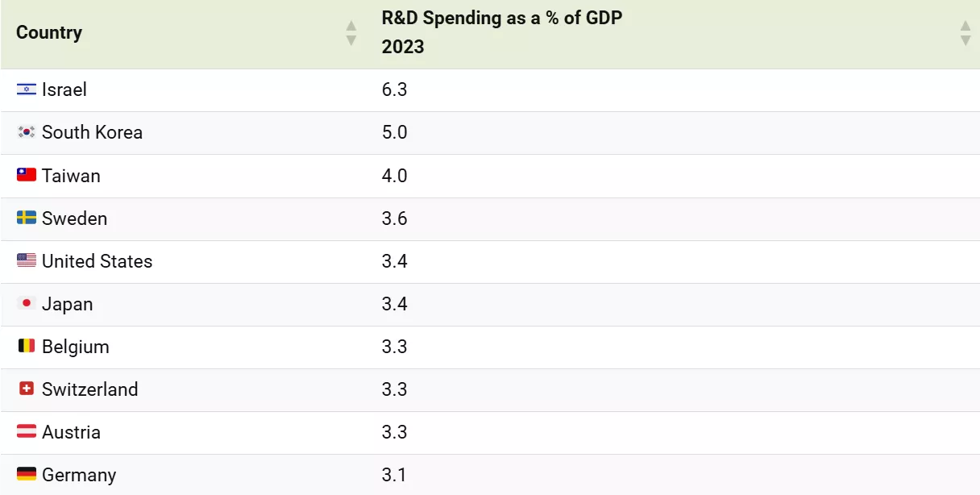The image size is (980, 495).
Task: Click the Switzerland flag icon
Action: 25,389
